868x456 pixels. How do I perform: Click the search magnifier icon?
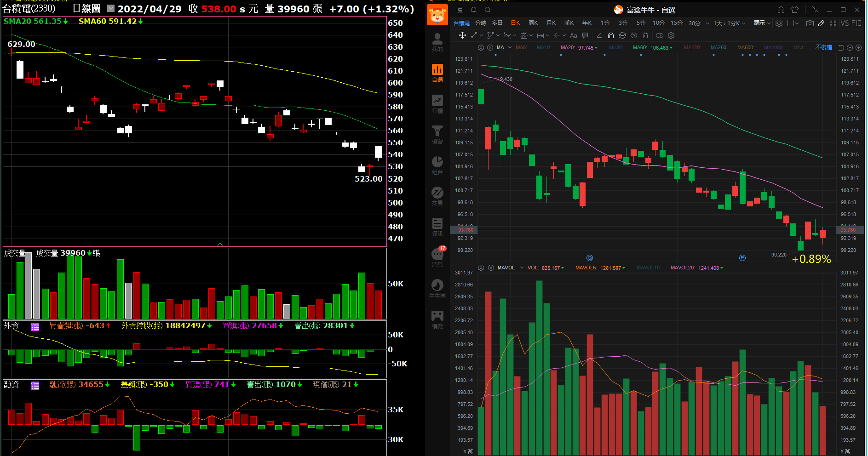[488, 10]
